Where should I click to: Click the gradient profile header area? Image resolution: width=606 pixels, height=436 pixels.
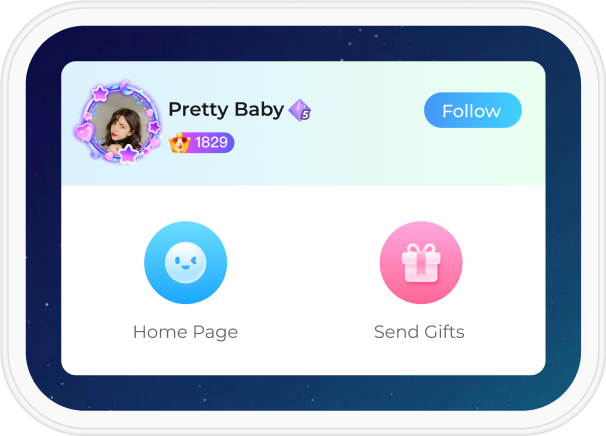coord(348,155)
